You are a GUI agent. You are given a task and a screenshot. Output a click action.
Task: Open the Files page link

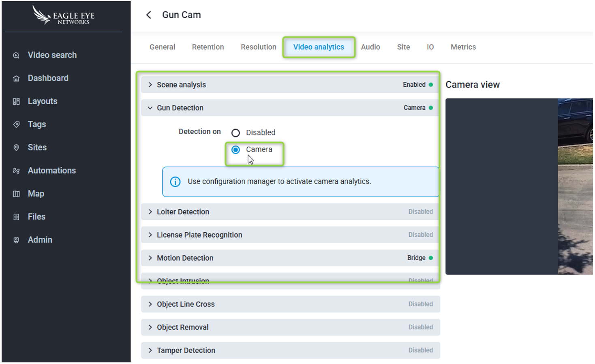click(x=36, y=217)
